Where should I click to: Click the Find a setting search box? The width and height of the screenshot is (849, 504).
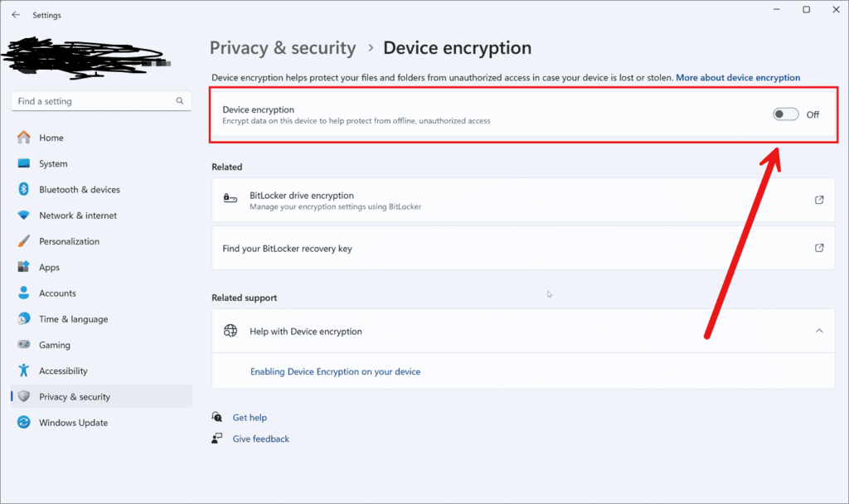91,101
